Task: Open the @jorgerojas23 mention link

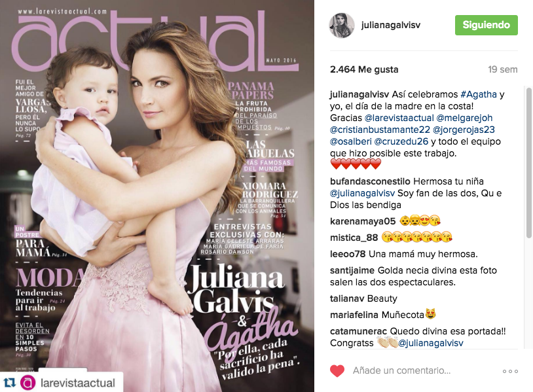Action: [x=464, y=130]
